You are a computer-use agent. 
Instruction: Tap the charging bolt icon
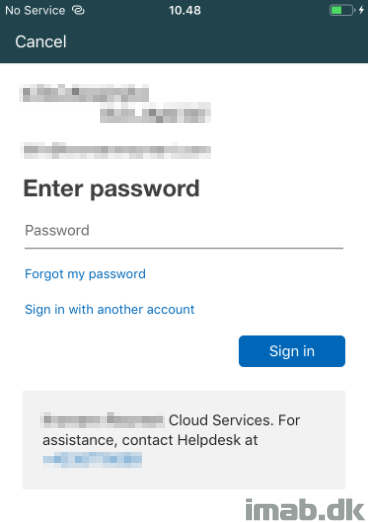point(361,10)
